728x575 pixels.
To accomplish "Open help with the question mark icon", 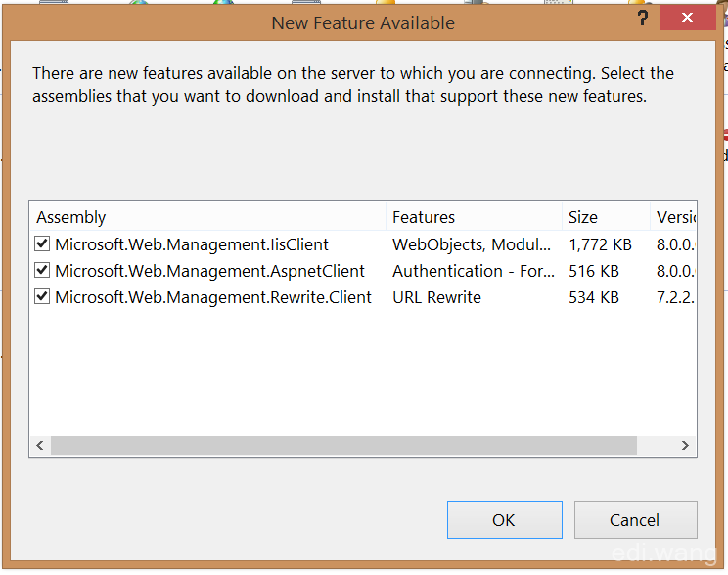I will (643, 19).
